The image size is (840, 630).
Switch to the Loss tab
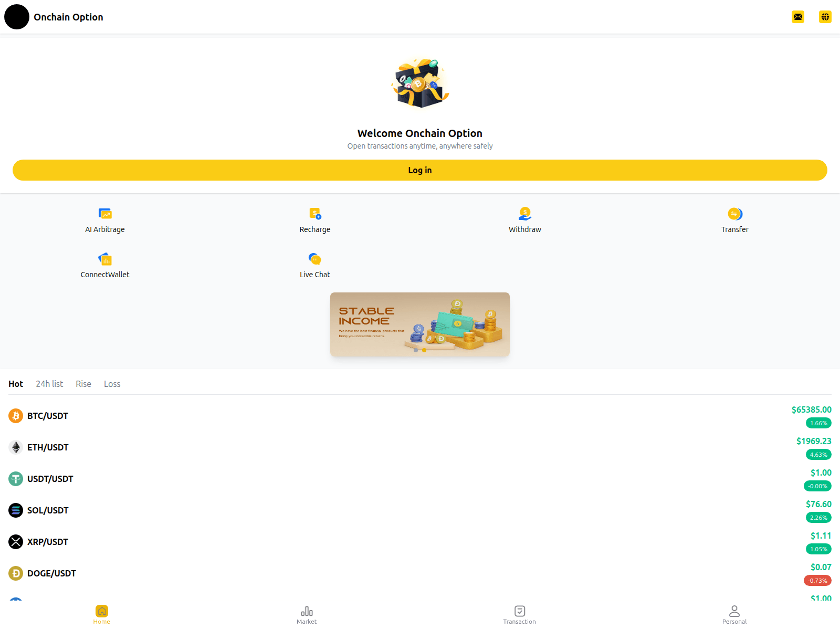tap(112, 384)
